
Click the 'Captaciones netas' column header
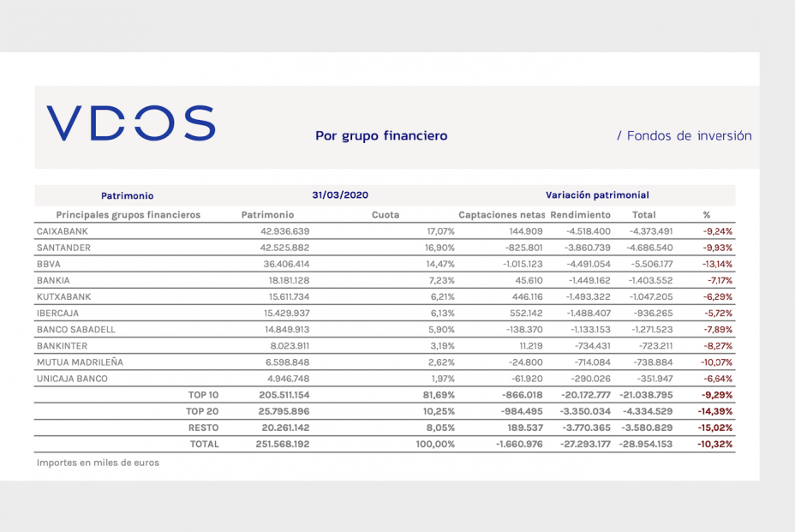click(x=501, y=215)
